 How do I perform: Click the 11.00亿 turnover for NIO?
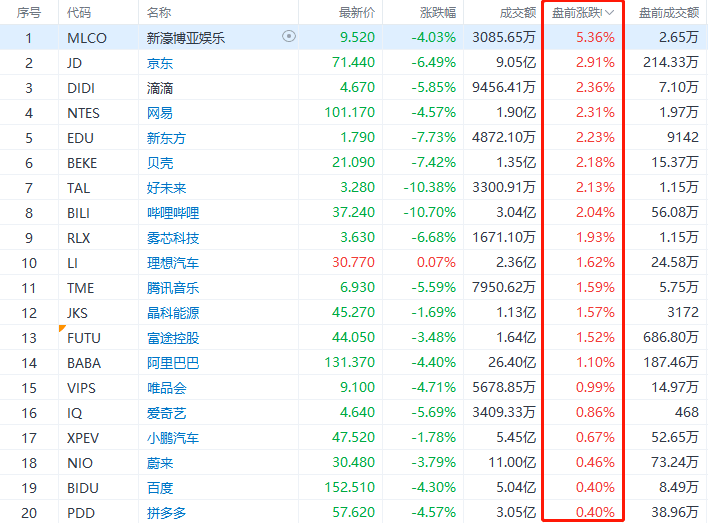512,462
